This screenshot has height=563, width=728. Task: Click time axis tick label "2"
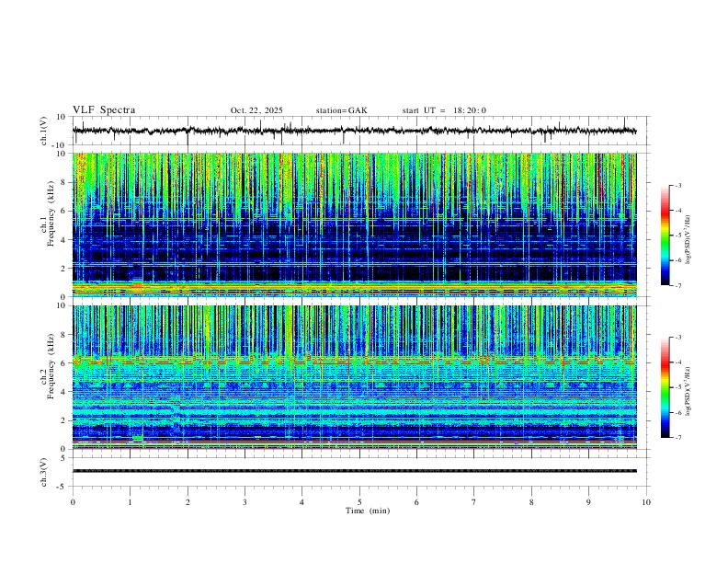[x=188, y=502]
